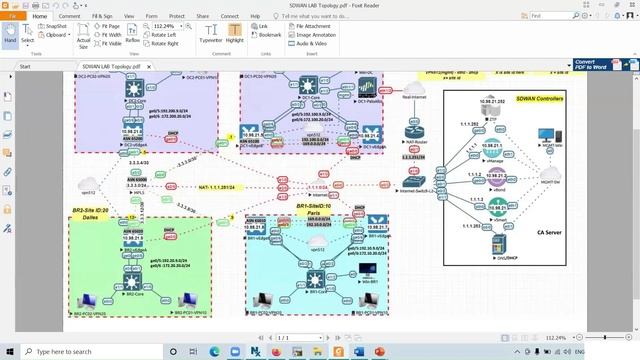This screenshot has width=640, height=360.
Task: Open the page number 1 / 1 dropdown
Action: pos(320,338)
